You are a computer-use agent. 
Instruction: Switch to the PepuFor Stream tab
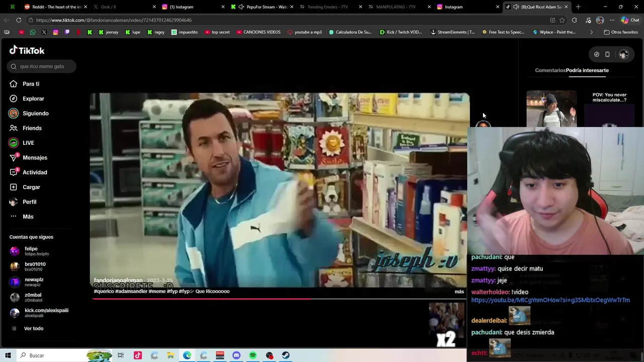point(262,7)
